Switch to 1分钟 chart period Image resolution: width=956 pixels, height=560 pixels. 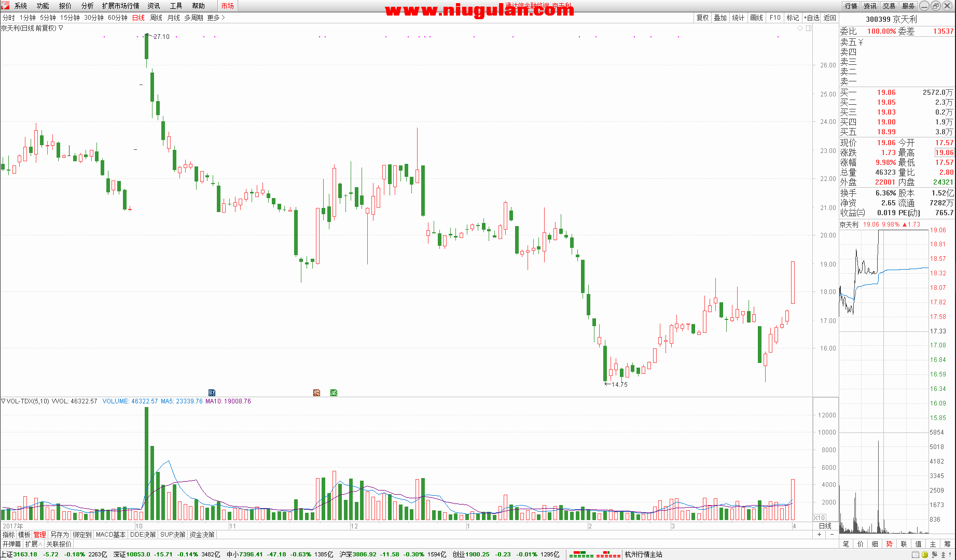tap(27, 18)
